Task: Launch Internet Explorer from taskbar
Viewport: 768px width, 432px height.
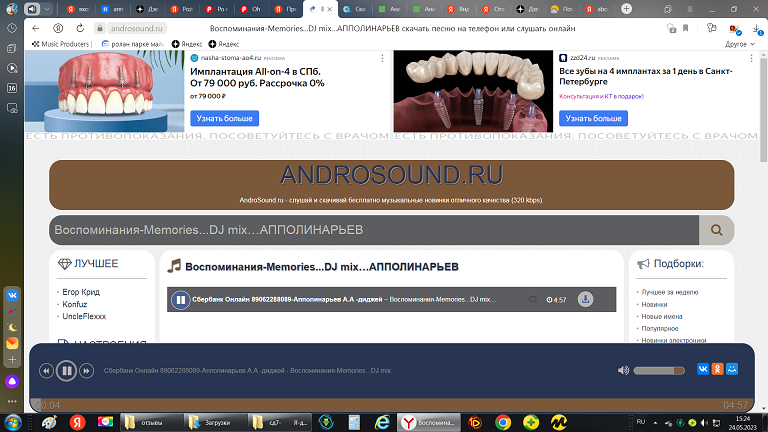Action: pyautogui.click(x=382, y=423)
